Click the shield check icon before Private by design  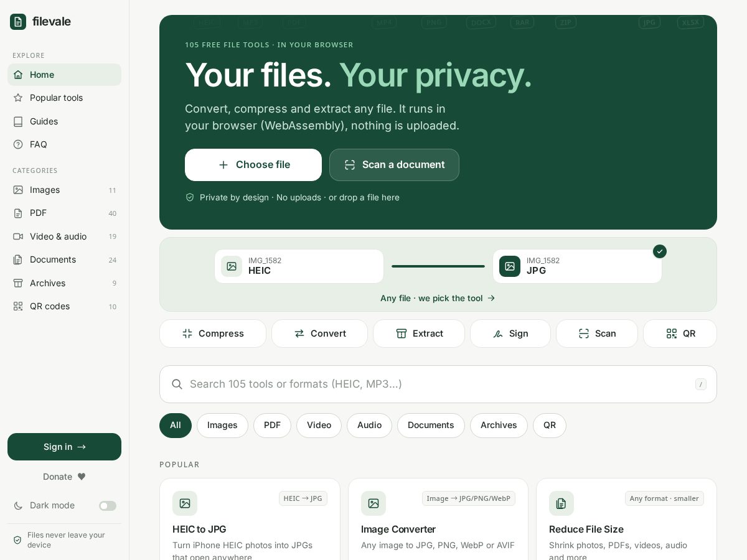click(190, 197)
